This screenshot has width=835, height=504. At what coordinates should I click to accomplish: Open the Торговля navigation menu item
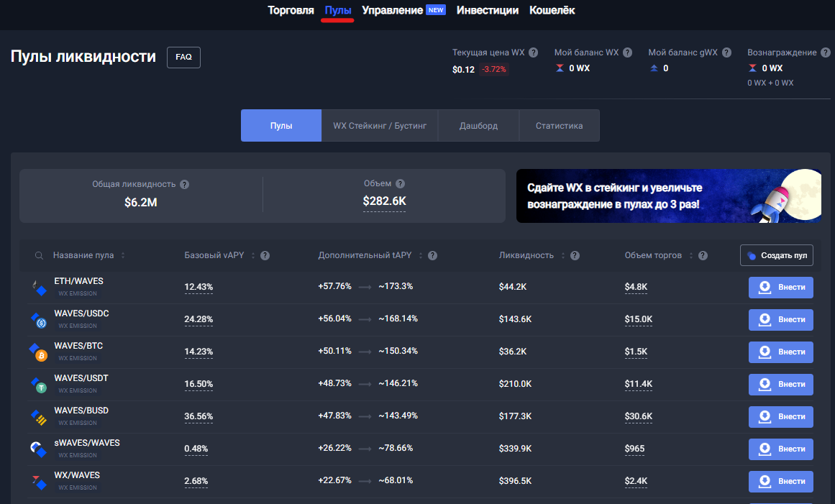coord(291,10)
